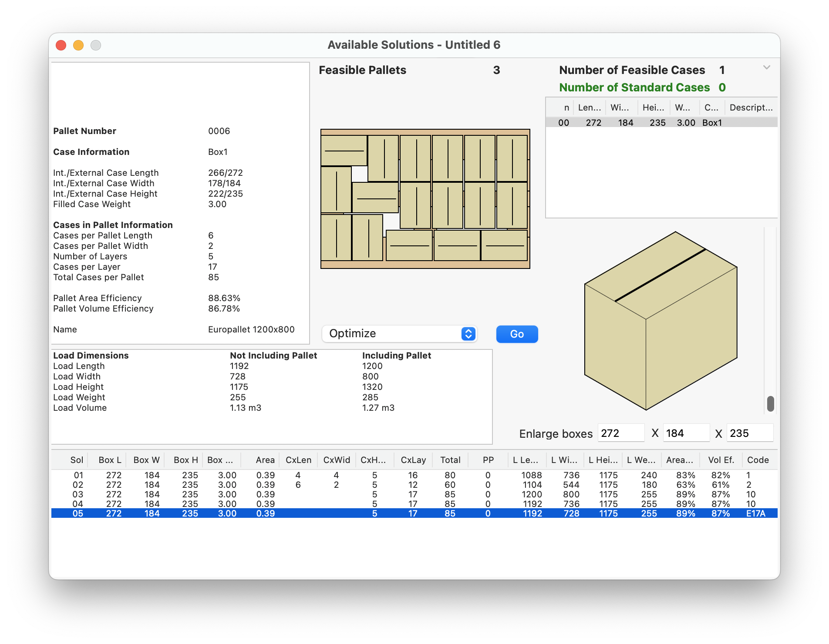Click the Pallet Area Efficiency value 88.63%
This screenshot has height=644, width=829.
click(224, 298)
